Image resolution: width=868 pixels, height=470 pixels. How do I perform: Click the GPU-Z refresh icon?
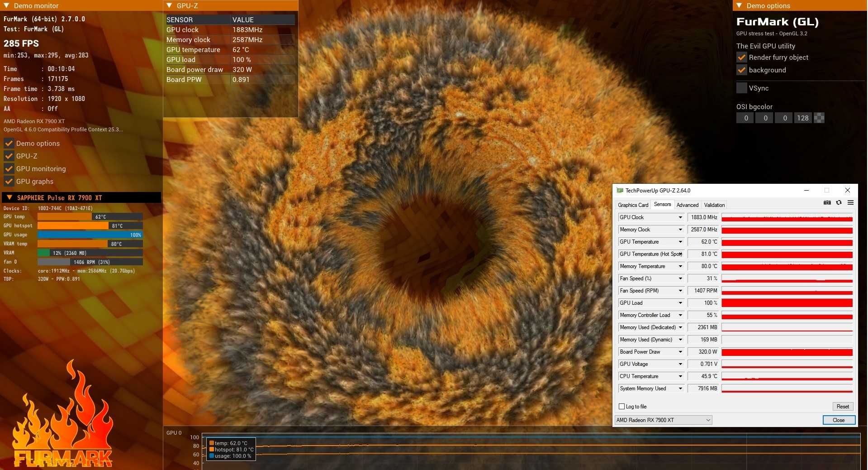(839, 202)
